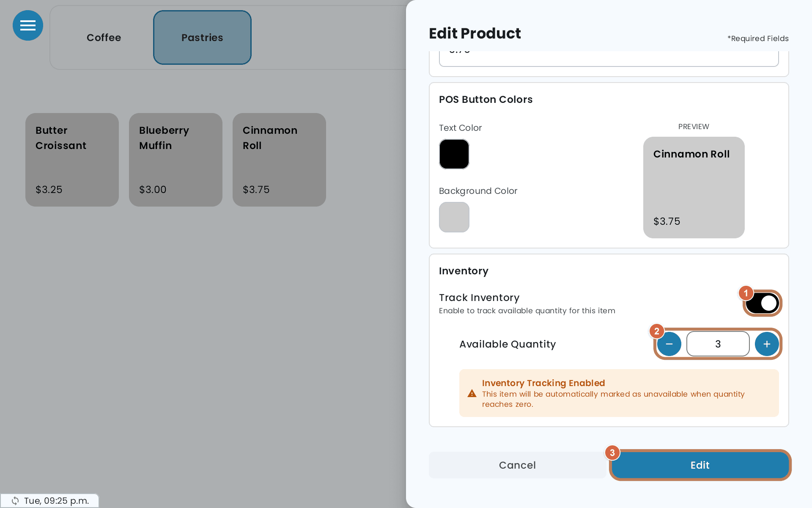Switch to the Coffee category tab

coord(104,37)
